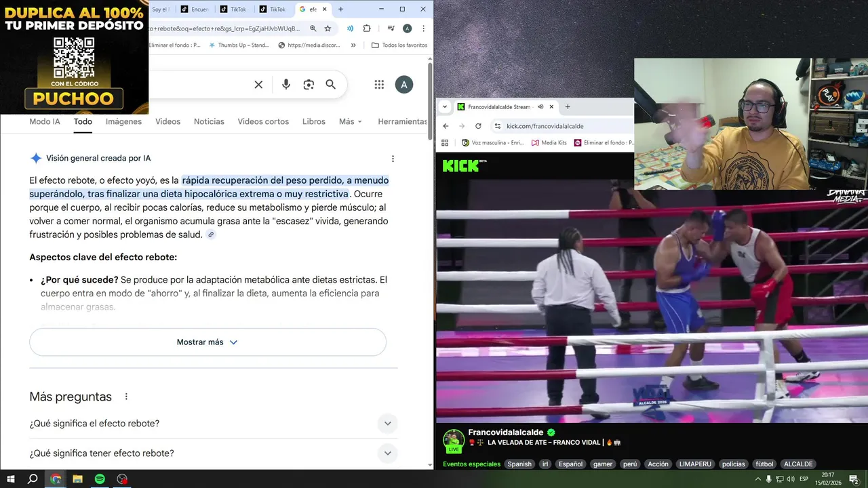Open the Chrome profile 'A' icon in toolbar
The image size is (868, 488).
tap(407, 28)
